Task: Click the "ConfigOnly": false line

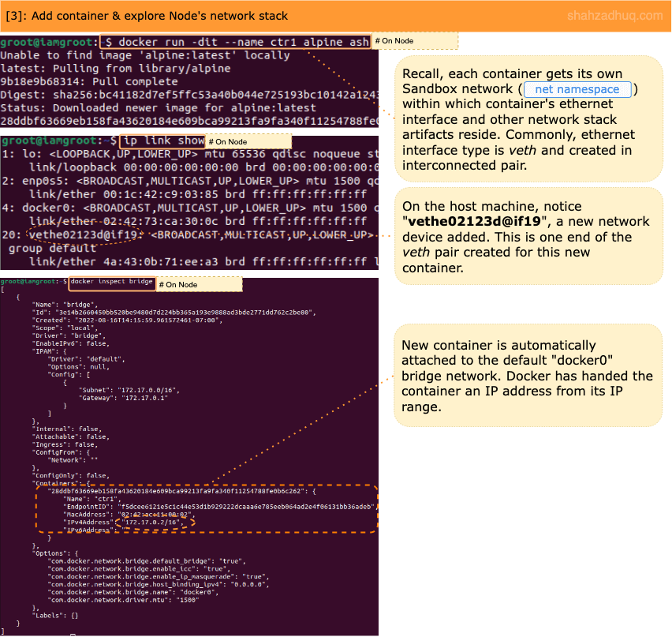Action: (x=71, y=475)
